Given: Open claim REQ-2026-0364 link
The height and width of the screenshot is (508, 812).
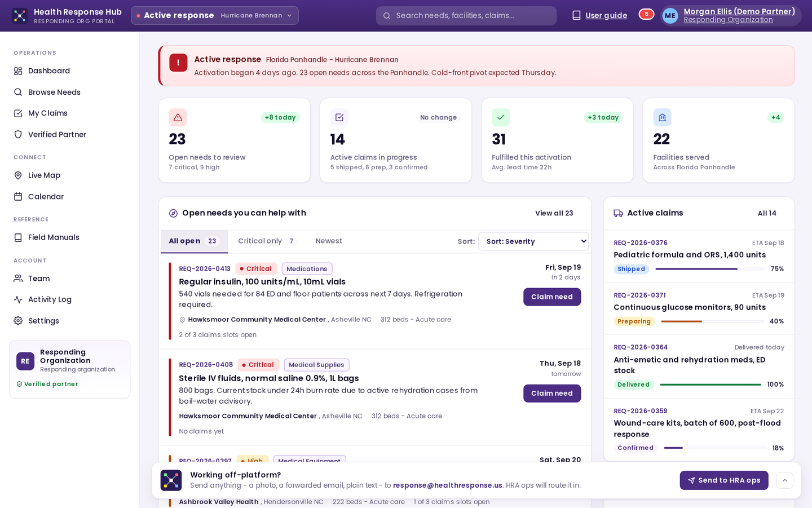Looking at the screenshot, I should pos(641,347).
